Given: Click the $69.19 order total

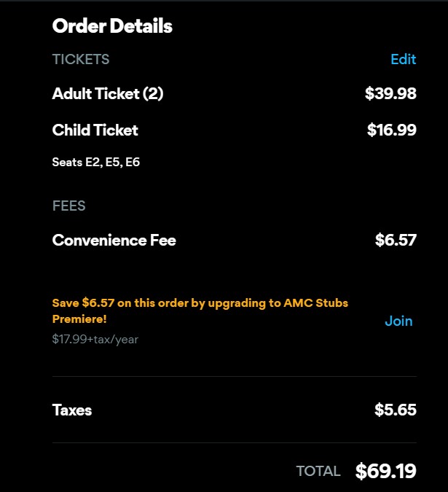Looking at the screenshot, I should 386,471.
